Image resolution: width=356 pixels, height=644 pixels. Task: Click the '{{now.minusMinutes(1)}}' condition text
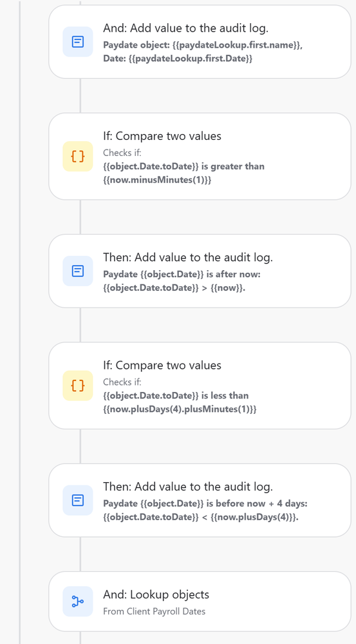[157, 180]
